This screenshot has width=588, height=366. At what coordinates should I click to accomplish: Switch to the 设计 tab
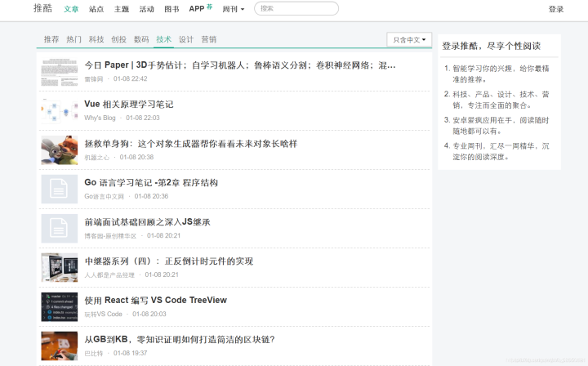point(186,39)
